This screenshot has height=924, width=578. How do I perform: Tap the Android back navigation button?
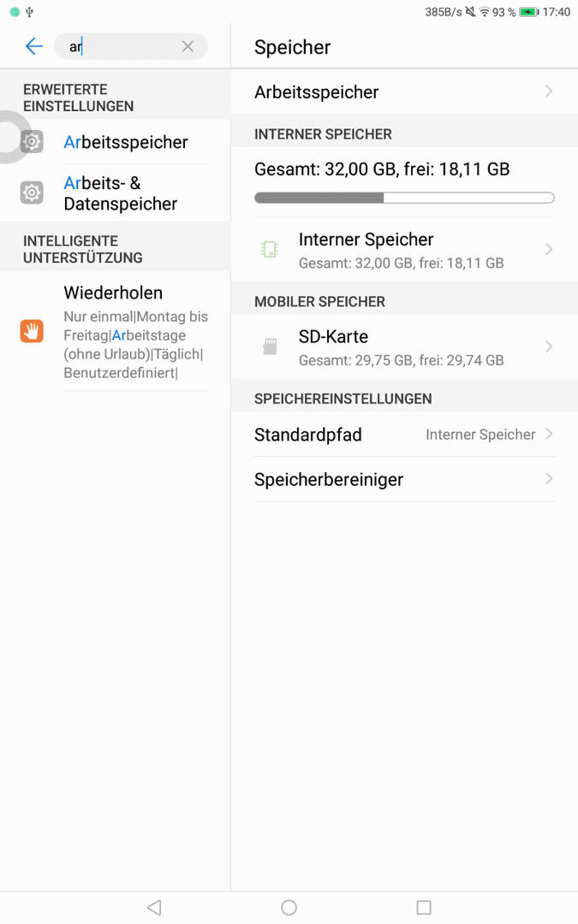point(154,908)
